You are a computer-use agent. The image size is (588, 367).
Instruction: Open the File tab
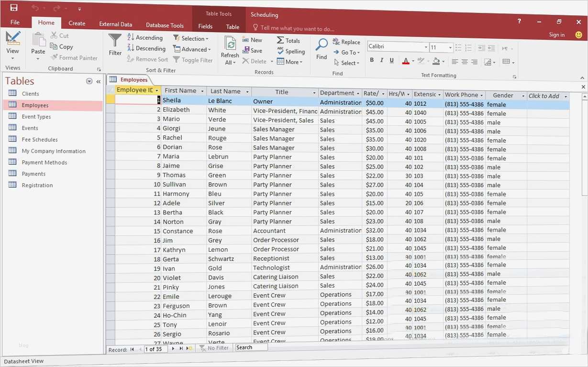15,22
